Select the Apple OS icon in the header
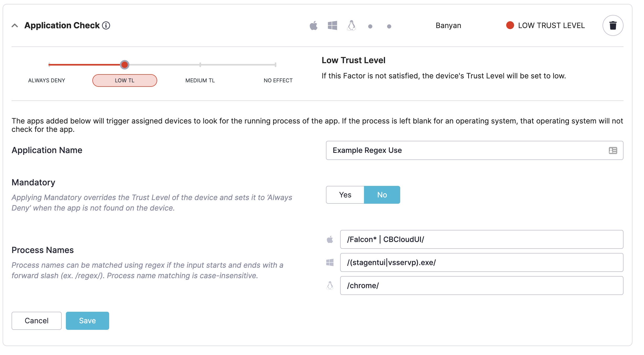 314,25
